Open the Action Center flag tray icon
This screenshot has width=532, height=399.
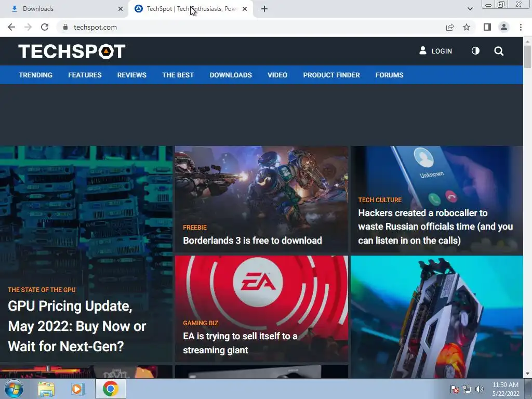454,389
